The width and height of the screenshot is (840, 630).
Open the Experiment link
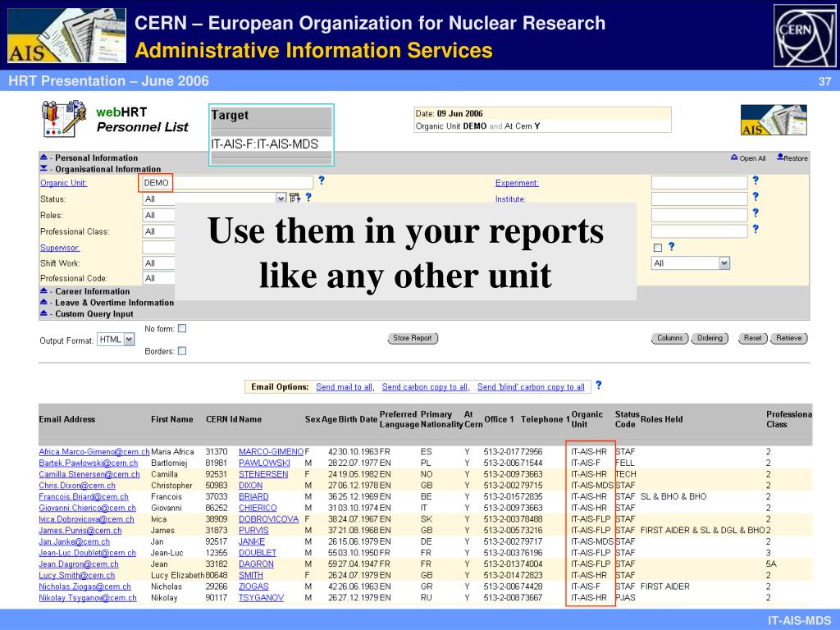point(517,183)
